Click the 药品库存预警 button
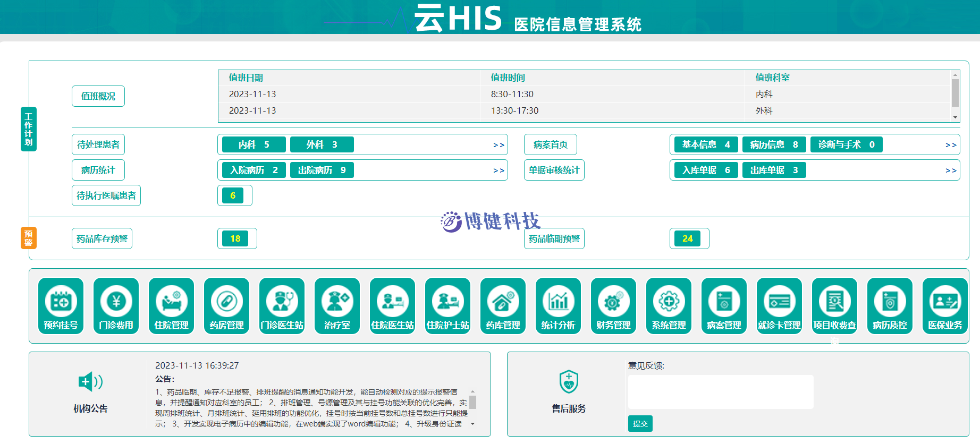Viewport: 980px width, 444px height. 102,238
